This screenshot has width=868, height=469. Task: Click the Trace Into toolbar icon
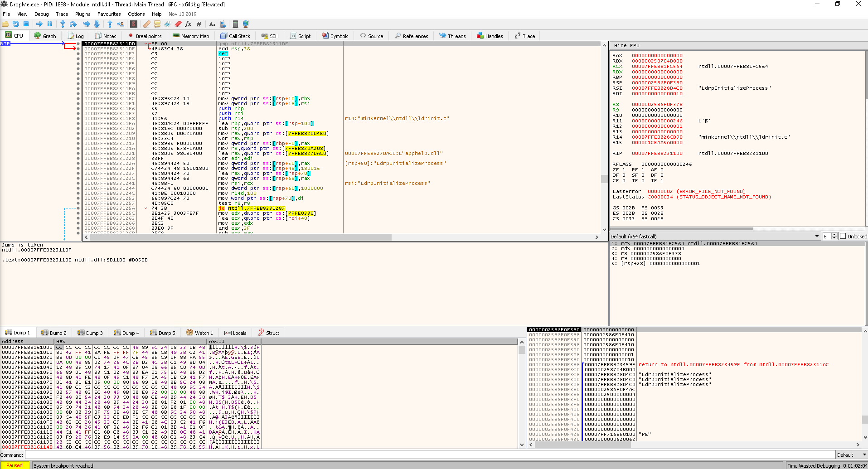click(x=86, y=24)
